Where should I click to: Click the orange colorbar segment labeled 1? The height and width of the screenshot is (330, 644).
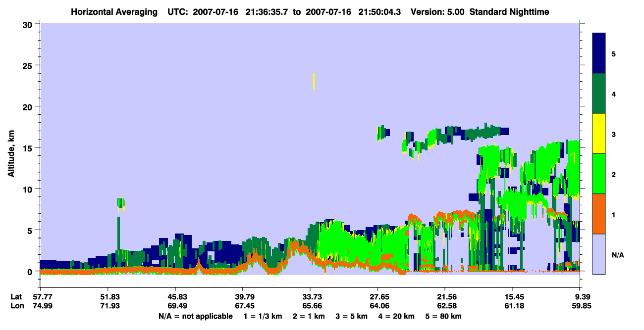pos(599,214)
